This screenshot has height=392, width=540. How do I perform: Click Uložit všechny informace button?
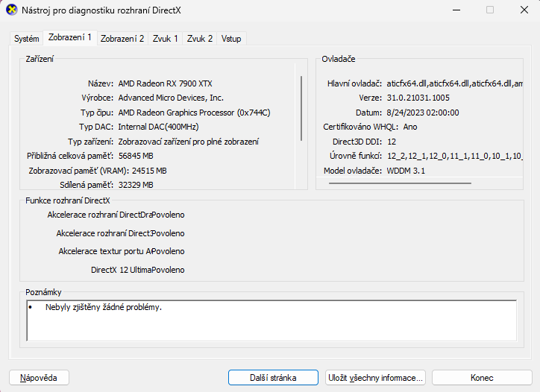tap(377, 378)
